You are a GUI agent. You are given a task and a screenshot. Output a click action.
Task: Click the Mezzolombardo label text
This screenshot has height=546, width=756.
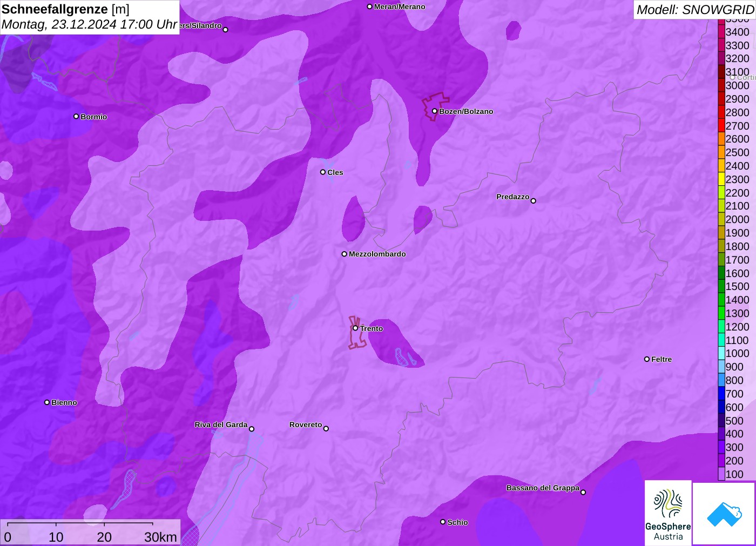coord(377,254)
